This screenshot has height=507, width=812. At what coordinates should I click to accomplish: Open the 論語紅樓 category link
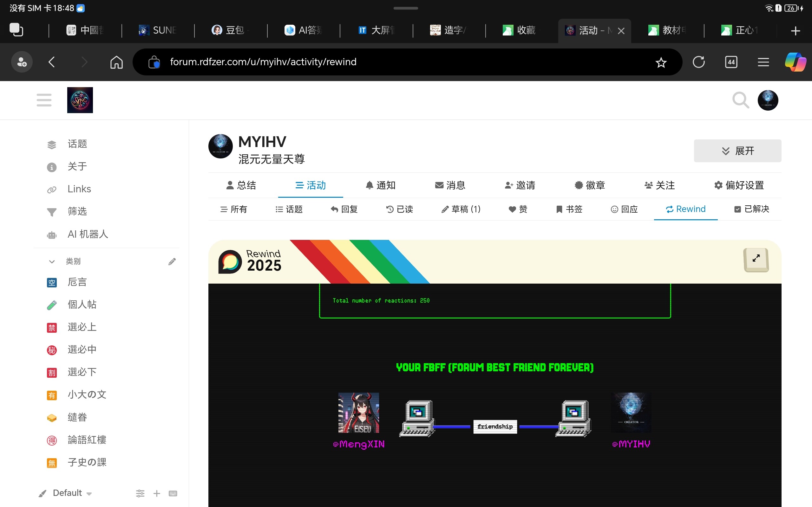(x=87, y=440)
